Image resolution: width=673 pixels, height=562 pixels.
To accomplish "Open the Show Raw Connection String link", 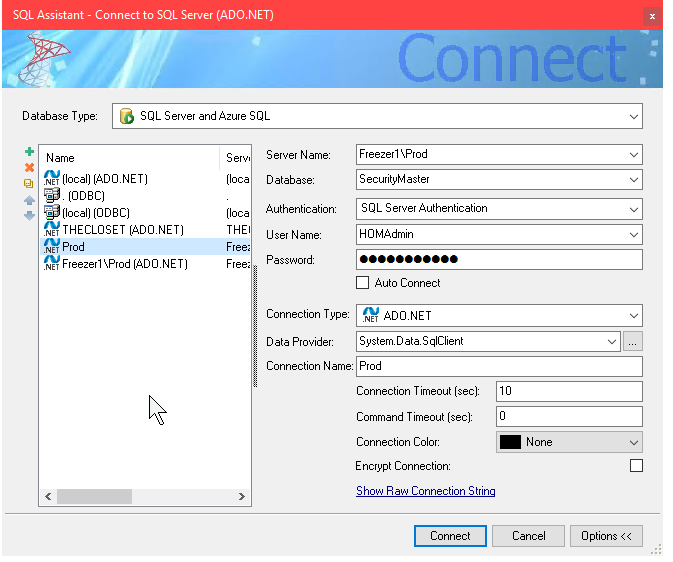I will (426, 491).
